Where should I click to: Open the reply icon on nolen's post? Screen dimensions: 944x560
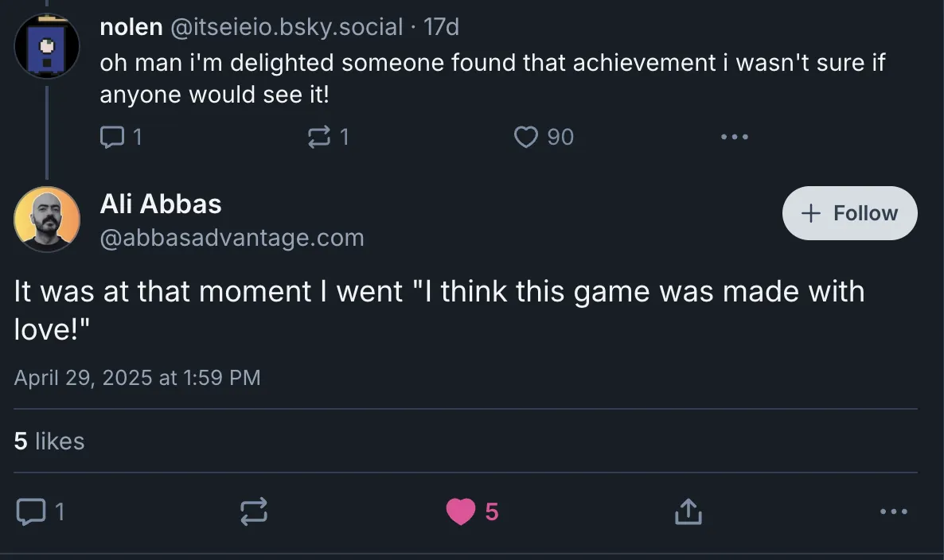(111, 136)
